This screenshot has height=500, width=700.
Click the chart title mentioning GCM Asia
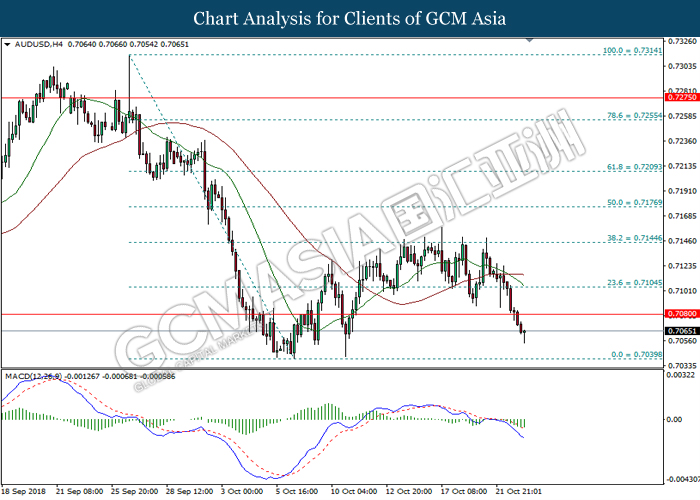coord(349,19)
